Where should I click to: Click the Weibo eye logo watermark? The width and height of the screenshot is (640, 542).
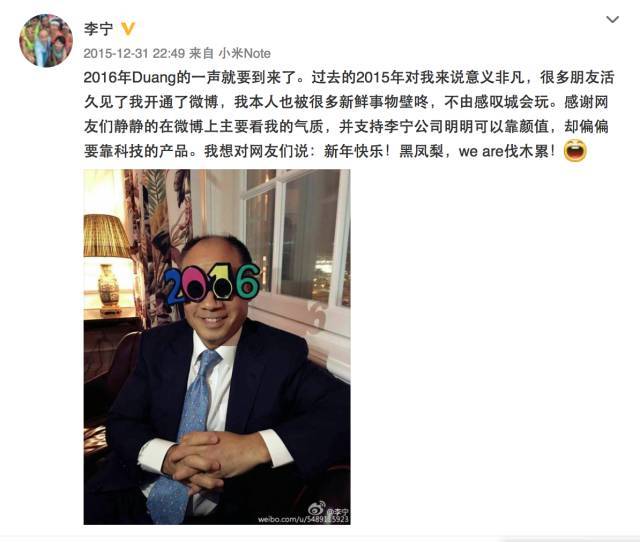(316, 509)
